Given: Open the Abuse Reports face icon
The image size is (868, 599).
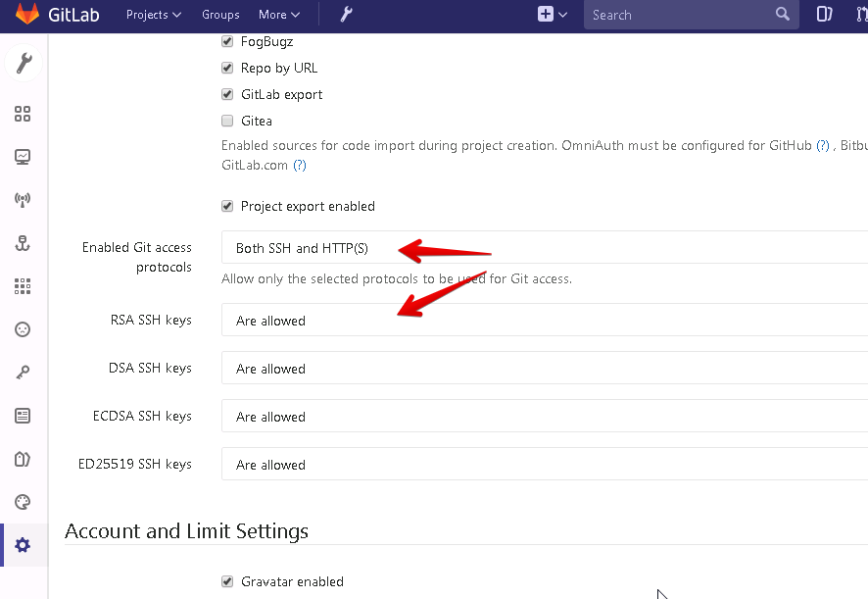Looking at the screenshot, I should [x=23, y=329].
